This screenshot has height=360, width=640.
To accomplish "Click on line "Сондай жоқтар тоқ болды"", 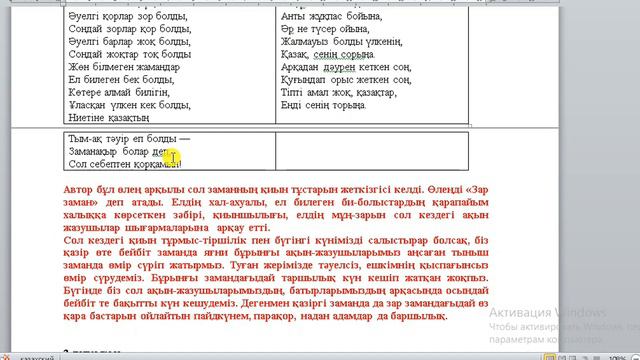I will 130,54.
